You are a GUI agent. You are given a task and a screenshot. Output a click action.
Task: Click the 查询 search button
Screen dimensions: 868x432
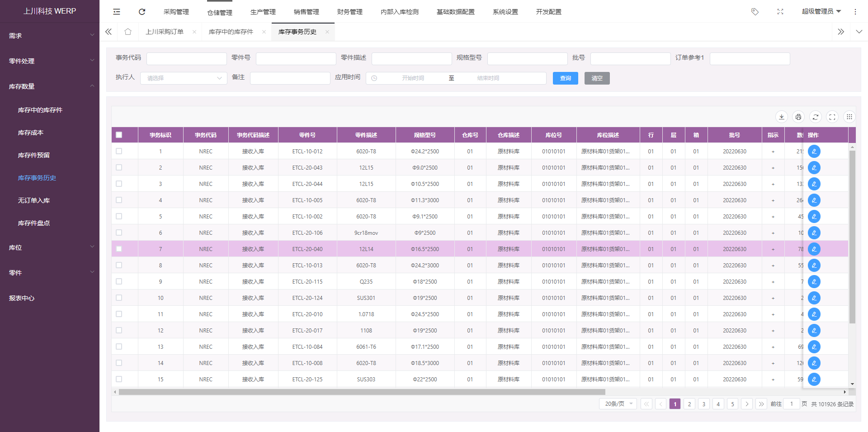point(566,78)
